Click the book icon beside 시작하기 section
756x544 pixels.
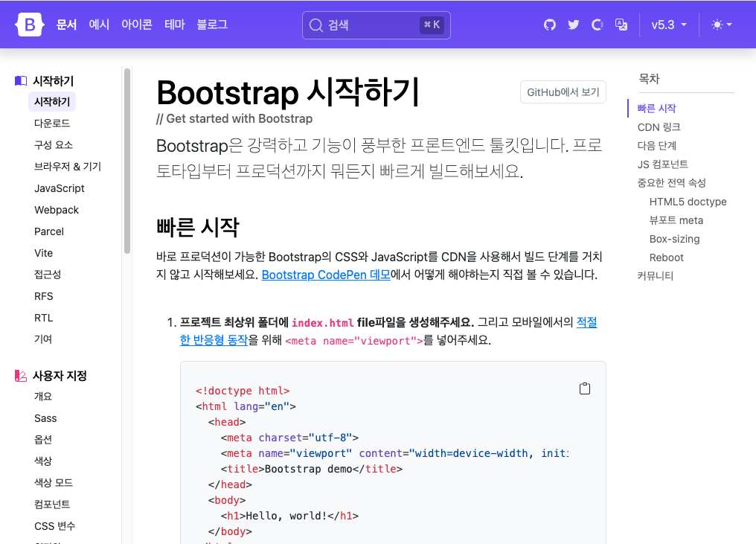click(x=21, y=80)
